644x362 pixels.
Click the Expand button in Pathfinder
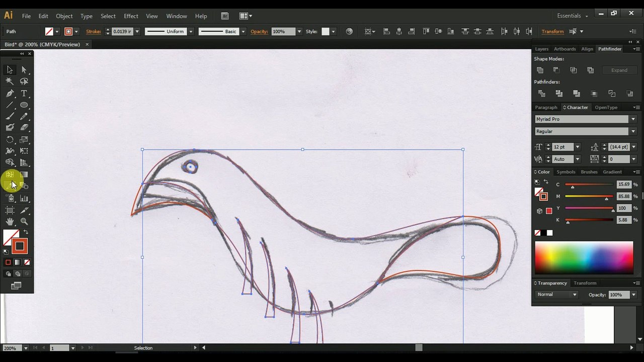(619, 70)
